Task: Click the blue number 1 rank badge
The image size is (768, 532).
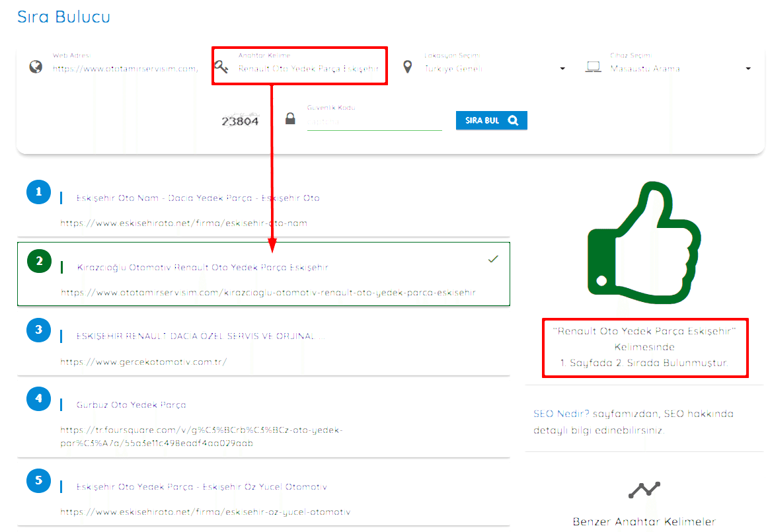Action: [x=38, y=192]
